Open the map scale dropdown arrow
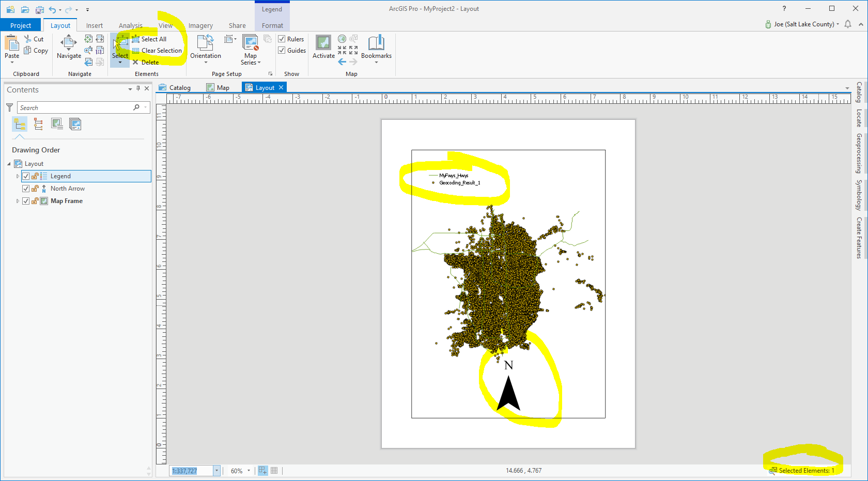The image size is (868, 481). click(x=216, y=471)
